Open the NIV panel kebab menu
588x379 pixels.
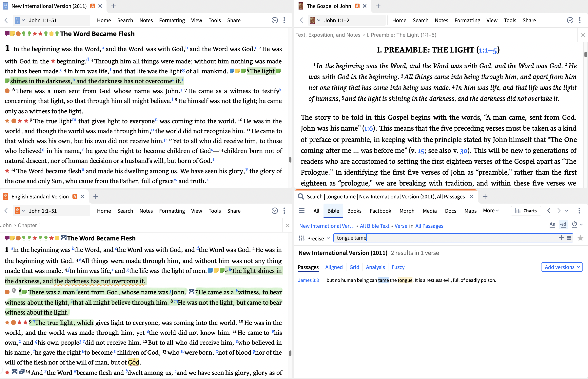[284, 20]
